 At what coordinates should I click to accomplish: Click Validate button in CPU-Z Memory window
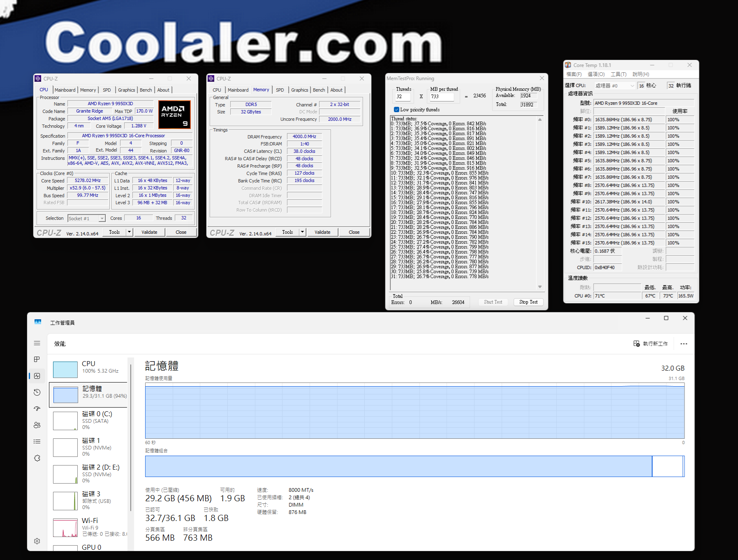(x=322, y=232)
